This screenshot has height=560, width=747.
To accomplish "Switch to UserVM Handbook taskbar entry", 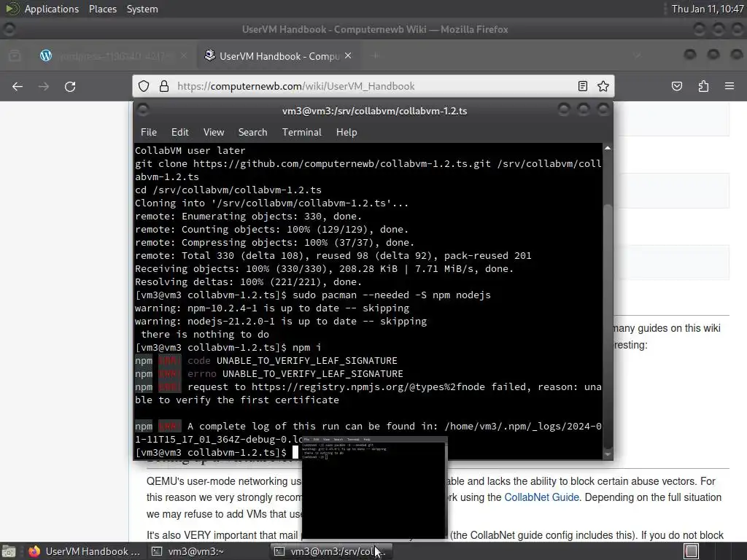I will pyautogui.click(x=85, y=551).
